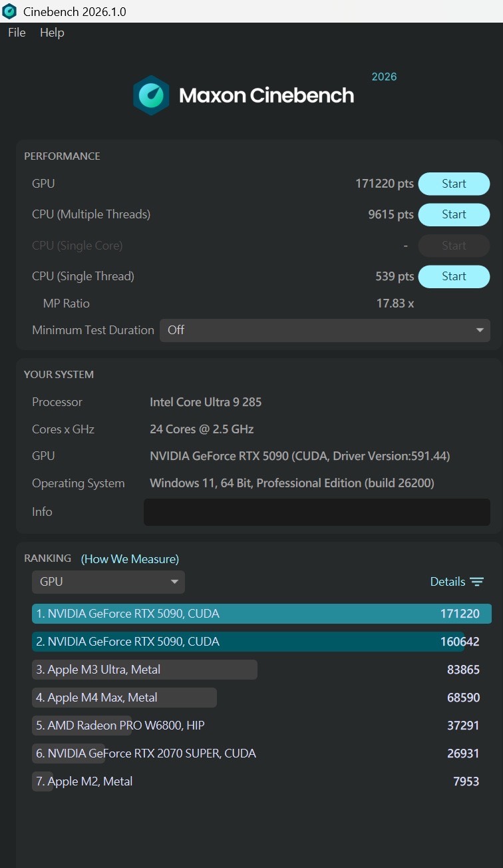503x868 pixels.
Task: Select the top RTX 5090 ranking entry
Action: coord(261,614)
